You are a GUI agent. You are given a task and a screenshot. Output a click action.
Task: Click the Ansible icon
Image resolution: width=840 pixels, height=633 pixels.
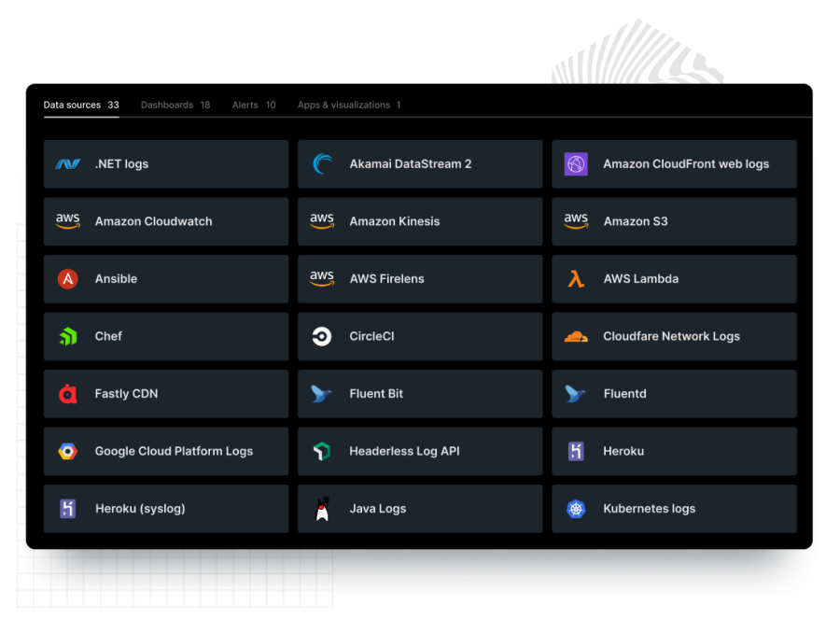[67, 279]
